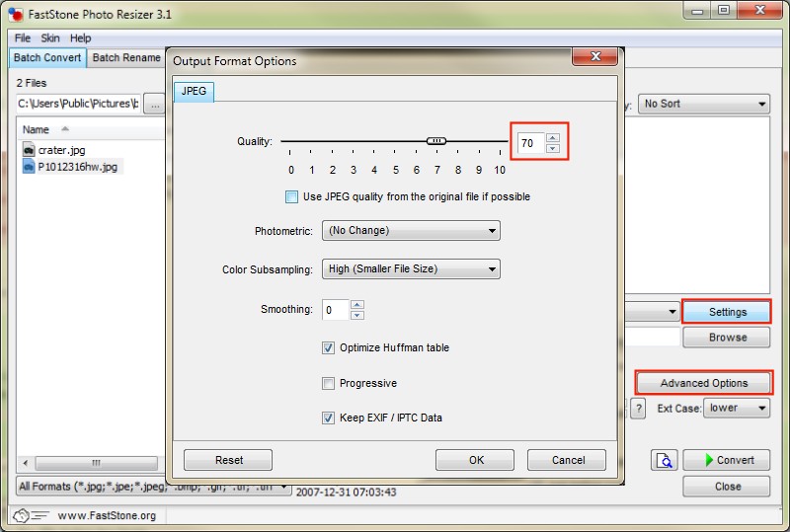The width and height of the screenshot is (790, 532).
Task: Open the All Formats filter dropdown
Action: pyautogui.click(x=154, y=487)
